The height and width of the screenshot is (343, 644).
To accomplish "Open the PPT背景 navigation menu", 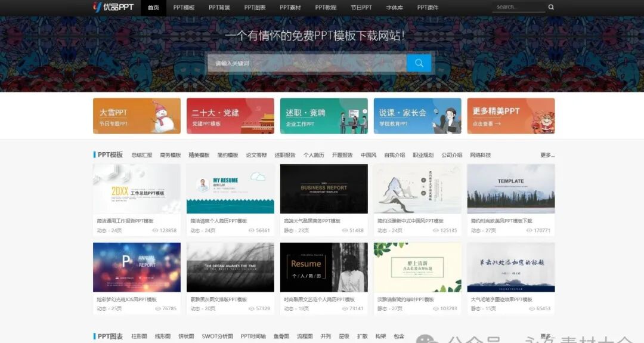I will [x=219, y=7].
